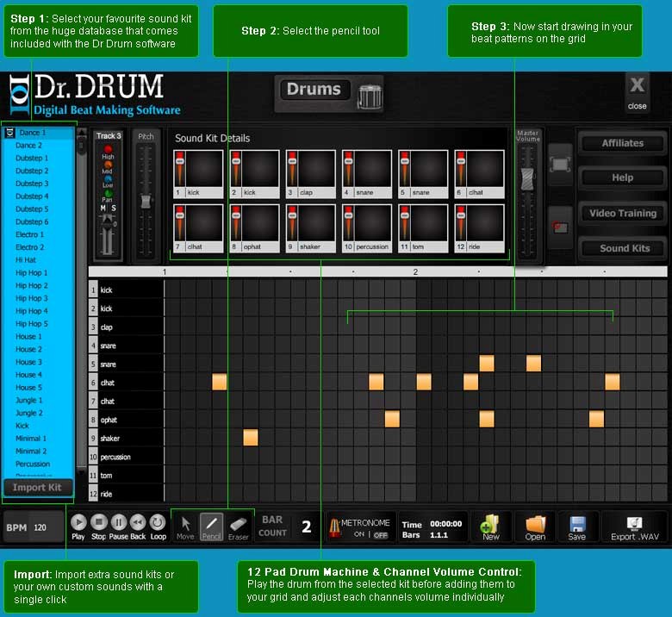This screenshot has height=617, width=672.
Task: Turn metronome ON
Action: click(x=359, y=534)
